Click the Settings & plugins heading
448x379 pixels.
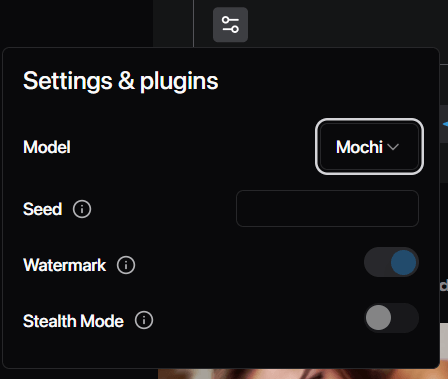tap(121, 81)
